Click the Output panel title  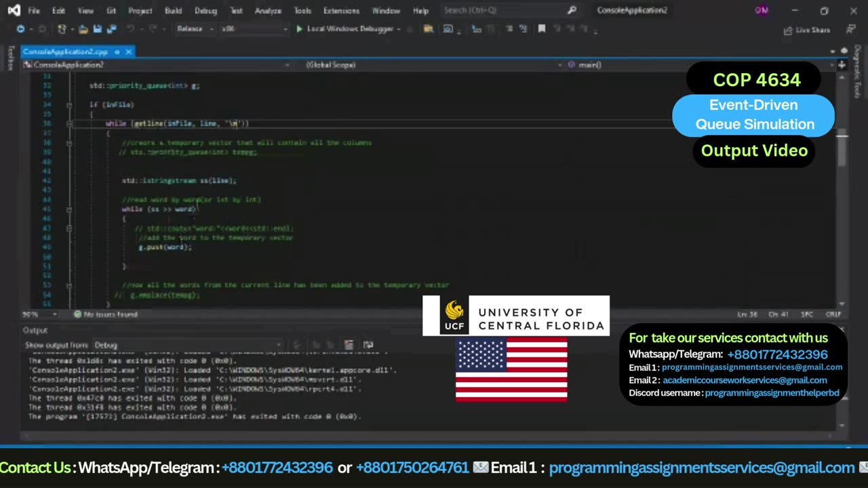click(35, 330)
